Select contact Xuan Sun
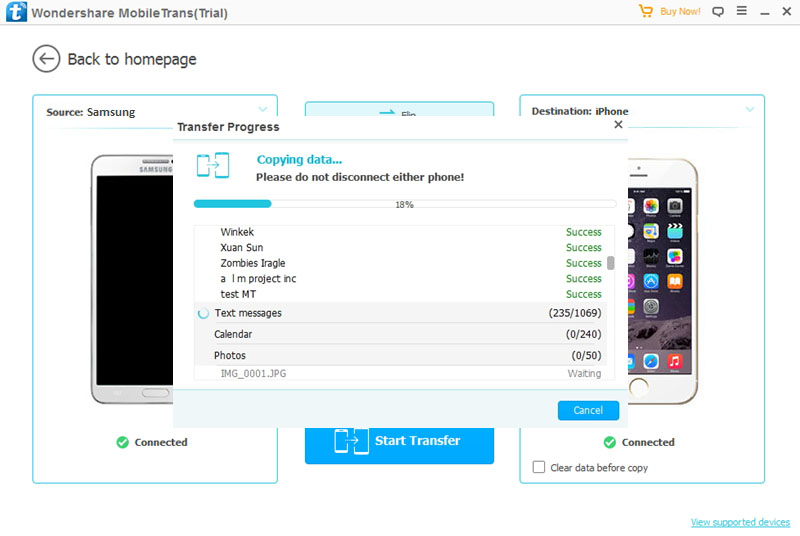Viewport: 800px width, 536px height. tap(242, 247)
